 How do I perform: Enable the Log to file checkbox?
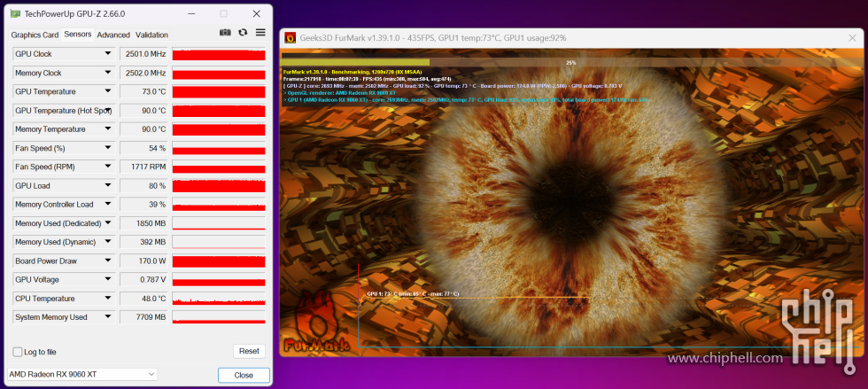[18, 352]
